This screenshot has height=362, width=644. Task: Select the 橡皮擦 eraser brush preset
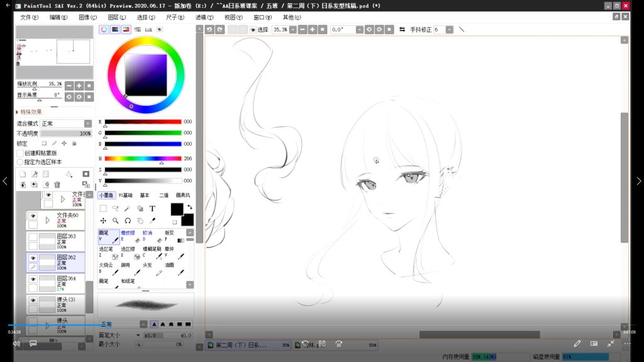coord(131,236)
